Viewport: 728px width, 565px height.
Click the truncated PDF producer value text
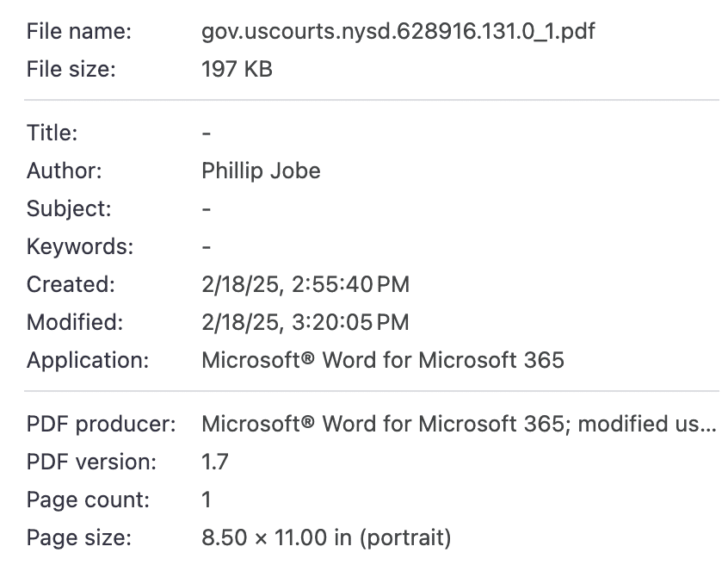click(x=458, y=424)
